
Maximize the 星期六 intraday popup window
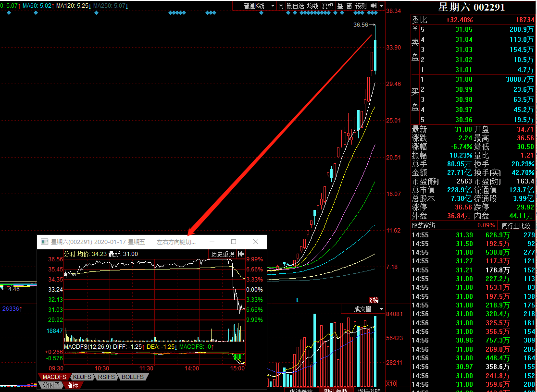tap(234, 242)
